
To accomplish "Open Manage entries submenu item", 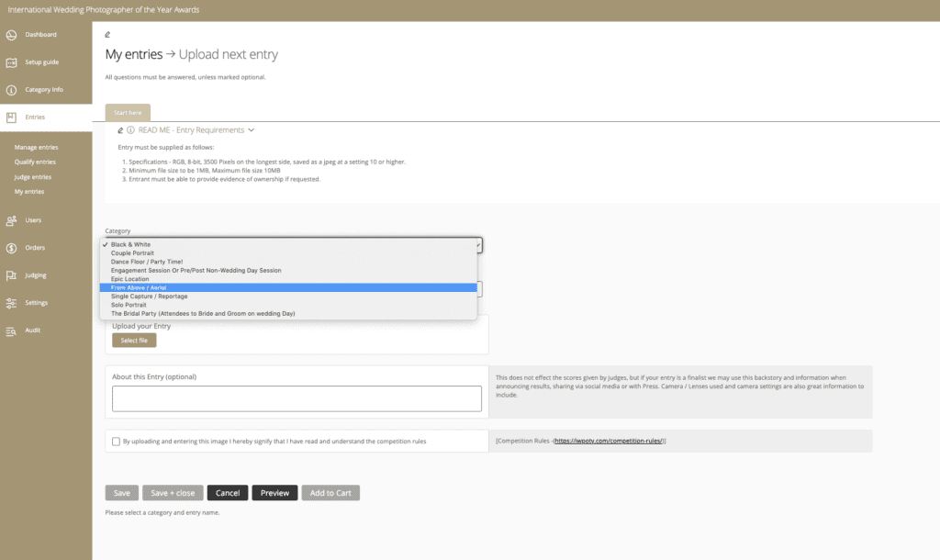I will [x=37, y=147].
